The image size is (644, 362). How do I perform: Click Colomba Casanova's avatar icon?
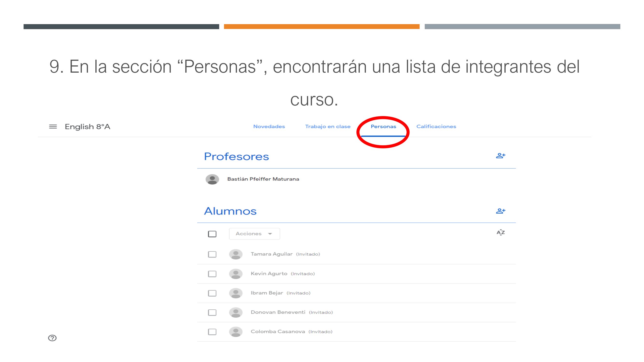pyautogui.click(x=236, y=332)
